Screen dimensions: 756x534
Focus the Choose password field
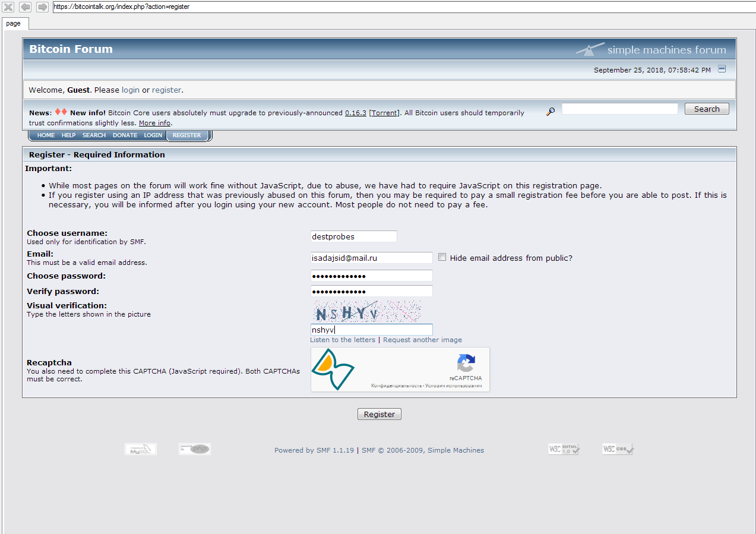(372, 276)
